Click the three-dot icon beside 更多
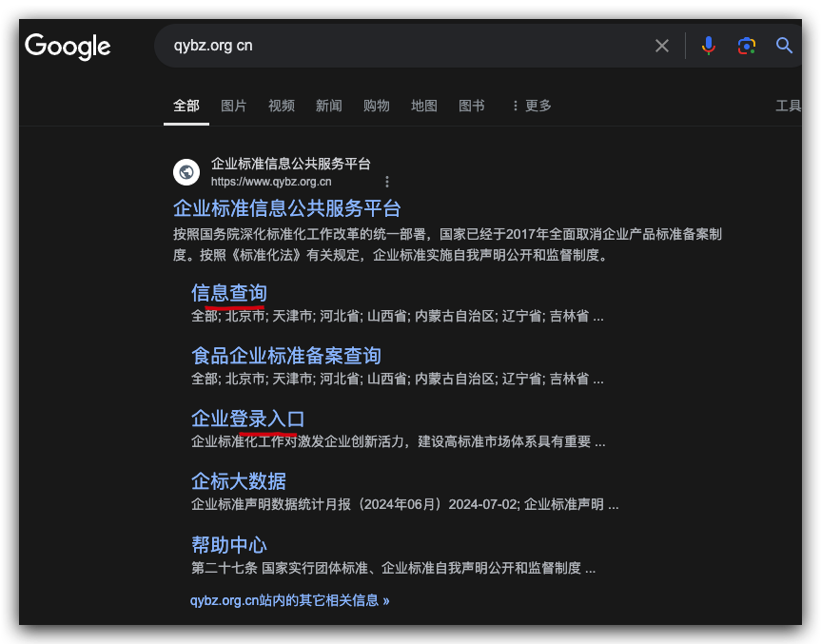The width and height of the screenshot is (821, 644). tap(515, 106)
